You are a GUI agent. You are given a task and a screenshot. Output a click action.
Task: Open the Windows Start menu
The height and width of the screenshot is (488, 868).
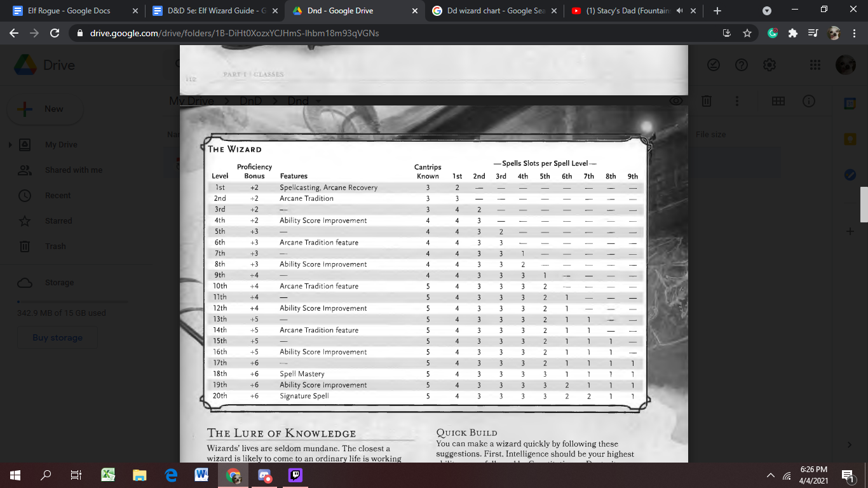tap(15, 475)
